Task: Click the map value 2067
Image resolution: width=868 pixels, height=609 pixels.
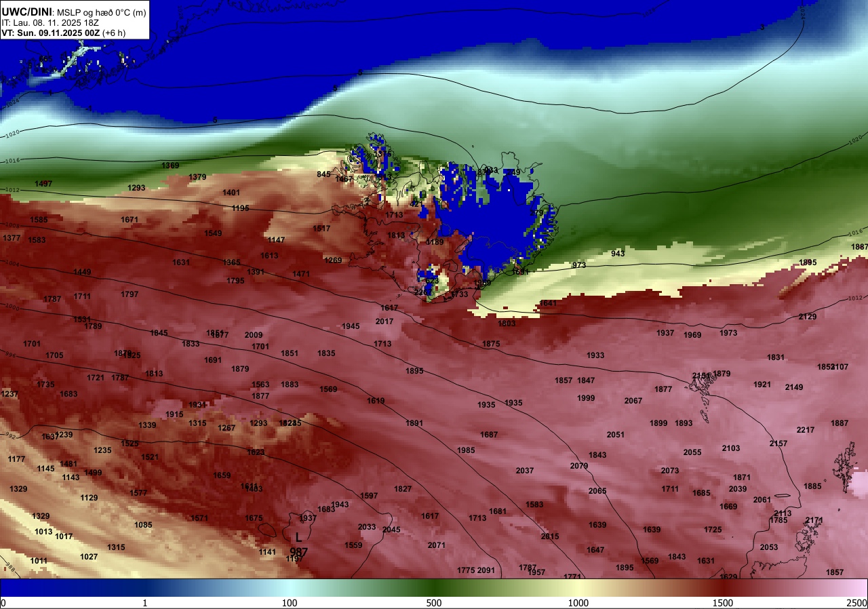Action: [633, 401]
